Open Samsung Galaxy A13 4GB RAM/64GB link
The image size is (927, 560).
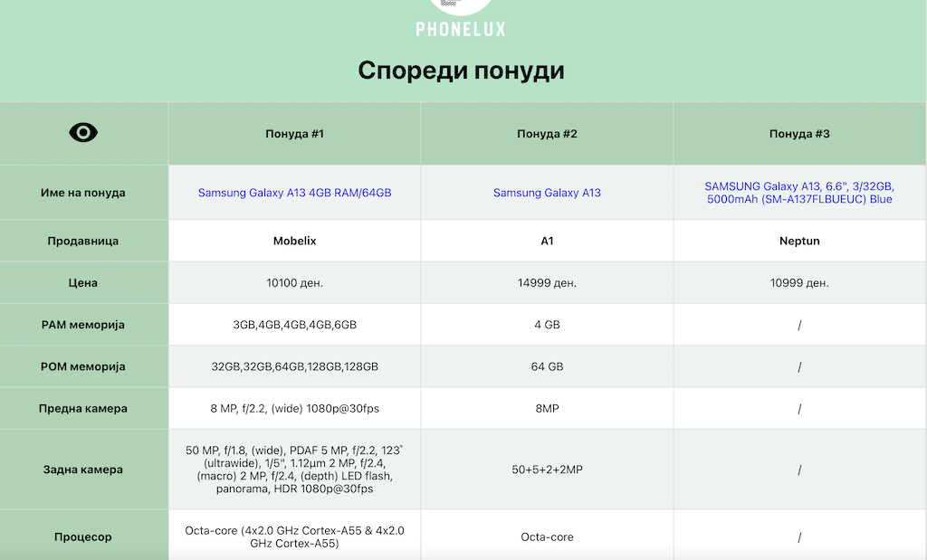[294, 193]
